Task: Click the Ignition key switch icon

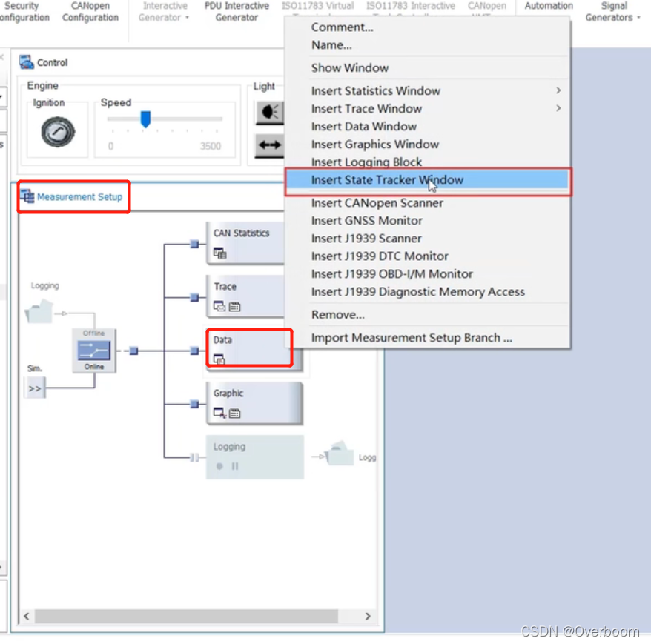Action: click(58, 132)
